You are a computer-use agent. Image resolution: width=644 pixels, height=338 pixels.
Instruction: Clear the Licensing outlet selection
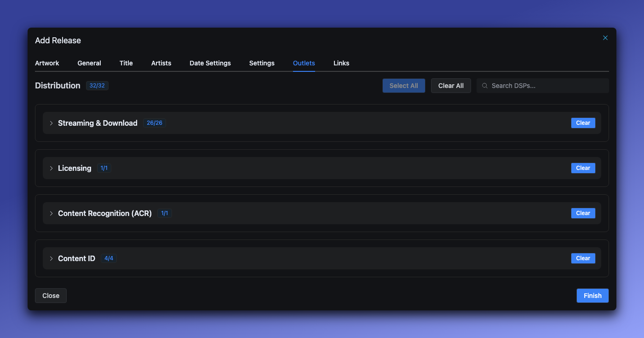[583, 168]
